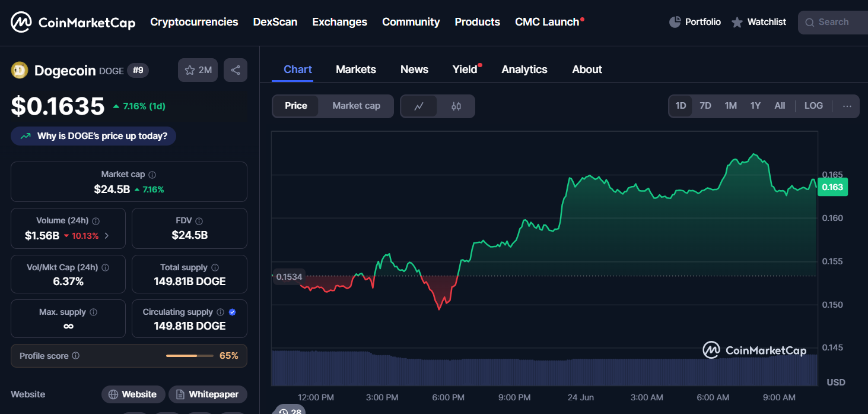Screen dimensions: 868x414
Task: Open Watchlist star icon
Action: pos(737,23)
